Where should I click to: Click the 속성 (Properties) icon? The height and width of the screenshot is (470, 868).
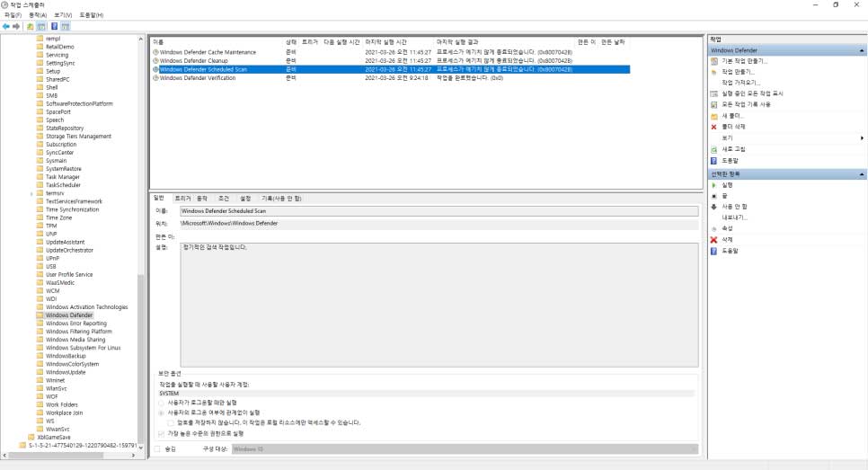tap(714, 228)
